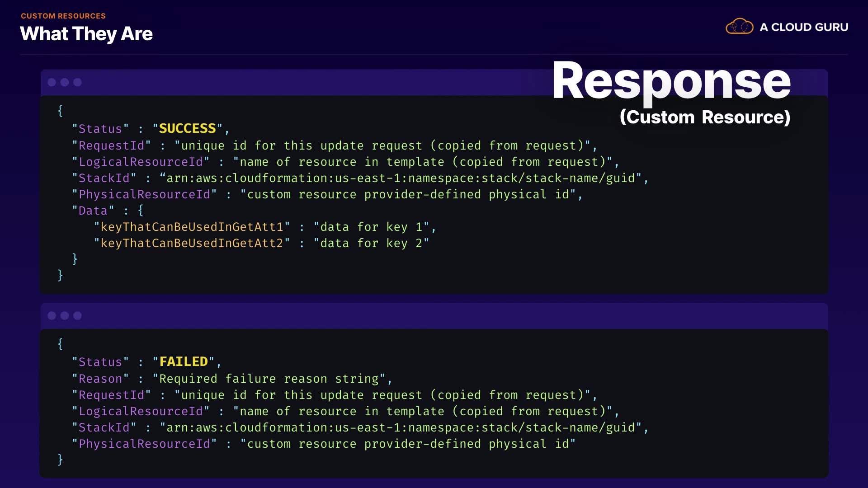Click middle dot of bottom code window

click(65, 315)
